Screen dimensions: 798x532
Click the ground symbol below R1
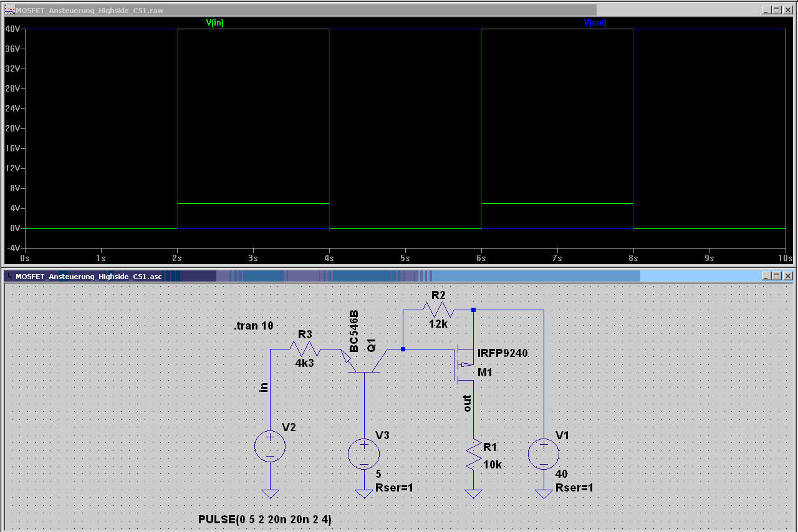point(474,494)
